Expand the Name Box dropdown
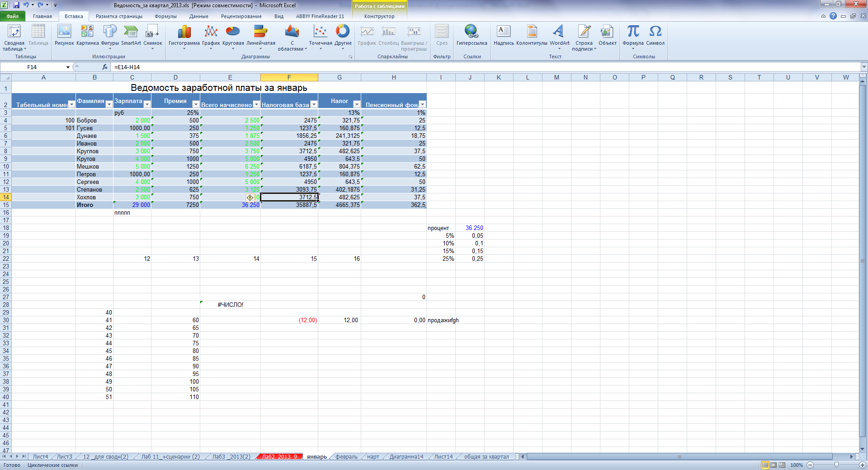 68,67
